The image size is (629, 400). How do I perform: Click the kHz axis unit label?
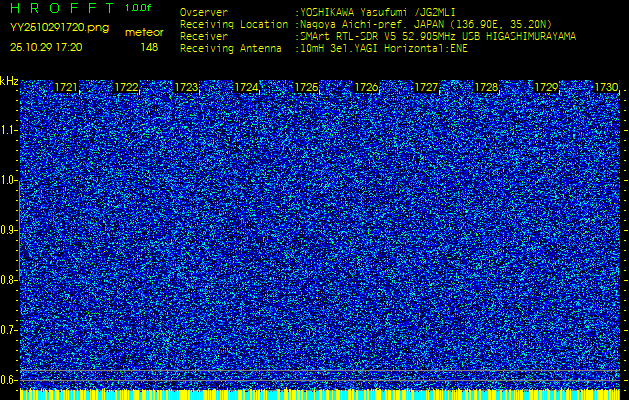[9, 81]
